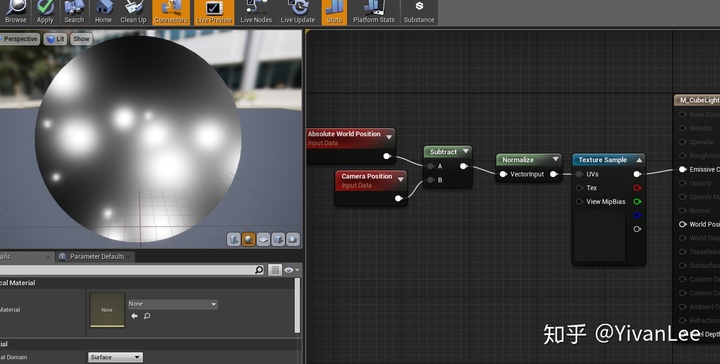720x364 pixels.
Task: Select the Absolute World Position node title
Action: [x=344, y=134]
